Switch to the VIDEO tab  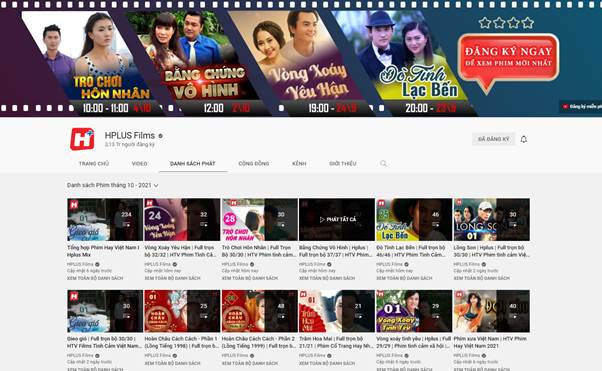click(x=139, y=164)
